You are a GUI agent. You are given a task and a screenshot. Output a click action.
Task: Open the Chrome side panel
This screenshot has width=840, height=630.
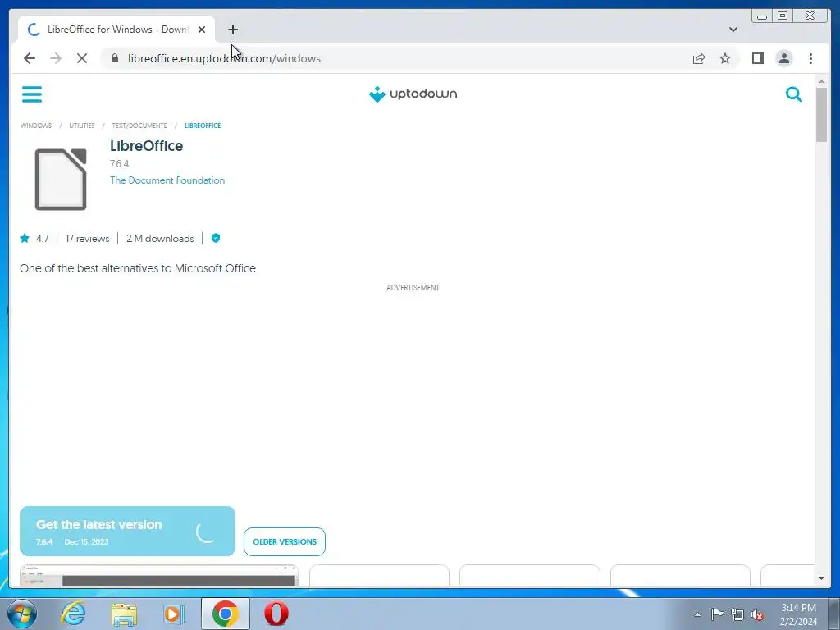(757, 58)
